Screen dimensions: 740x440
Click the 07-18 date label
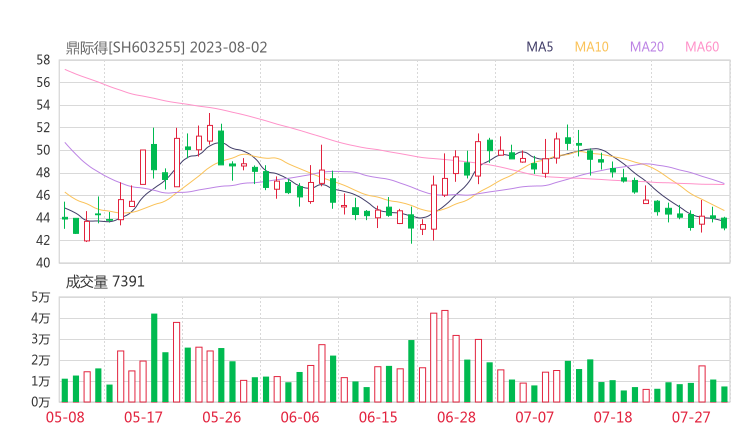(x=613, y=417)
